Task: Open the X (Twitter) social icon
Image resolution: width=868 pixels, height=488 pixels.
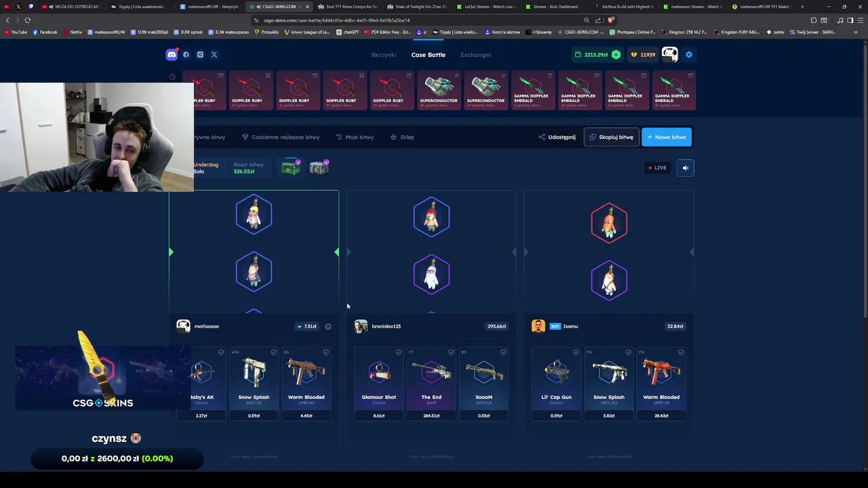Action: pos(214,54)
